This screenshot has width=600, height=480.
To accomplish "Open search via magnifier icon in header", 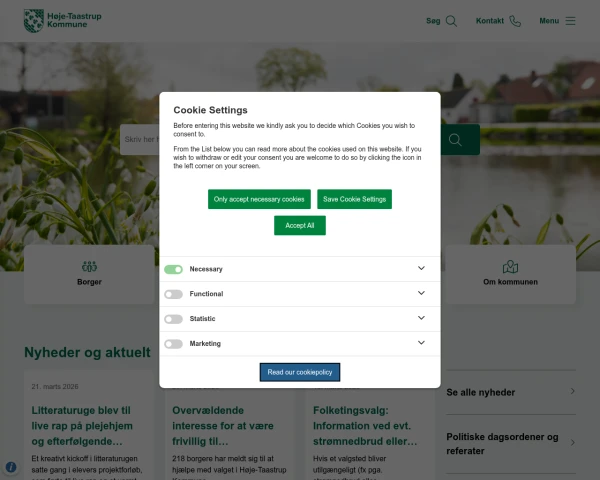I will pyautogui.click(x=451, y=21).
